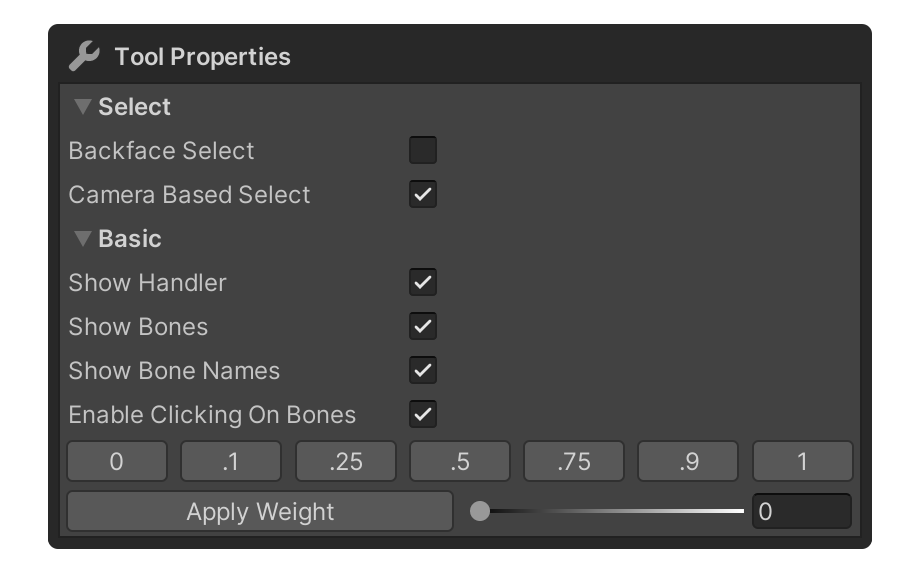Click the Tool Properties wrench icon
The image size is (920, 568).
[x=83, y=57]
